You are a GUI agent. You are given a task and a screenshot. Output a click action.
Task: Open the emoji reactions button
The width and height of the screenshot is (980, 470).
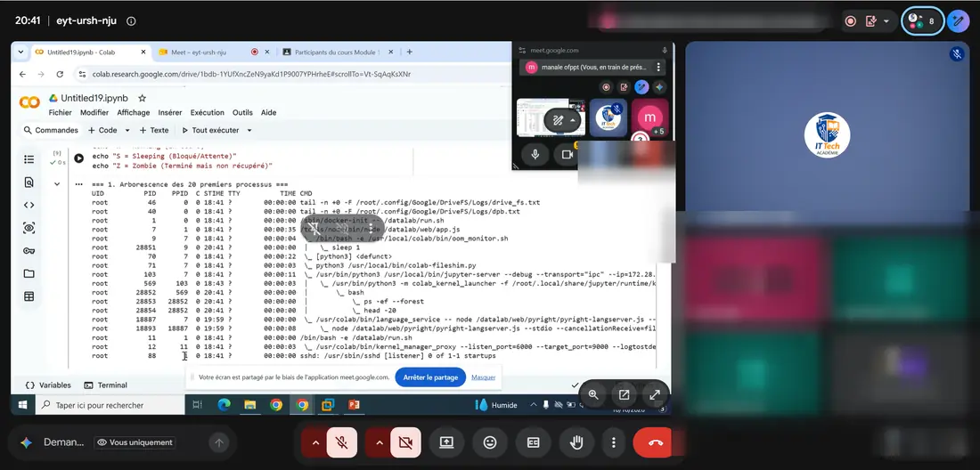(490, 442)
